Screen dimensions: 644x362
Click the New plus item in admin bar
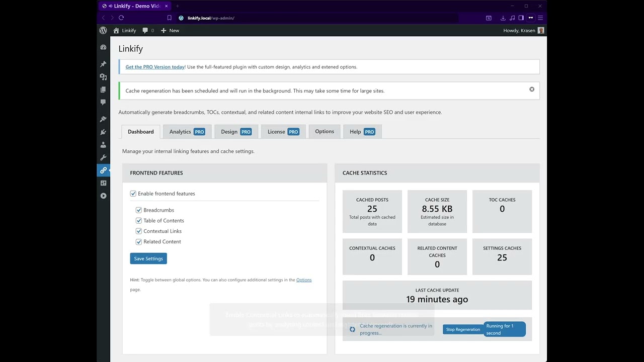point(170,30)
